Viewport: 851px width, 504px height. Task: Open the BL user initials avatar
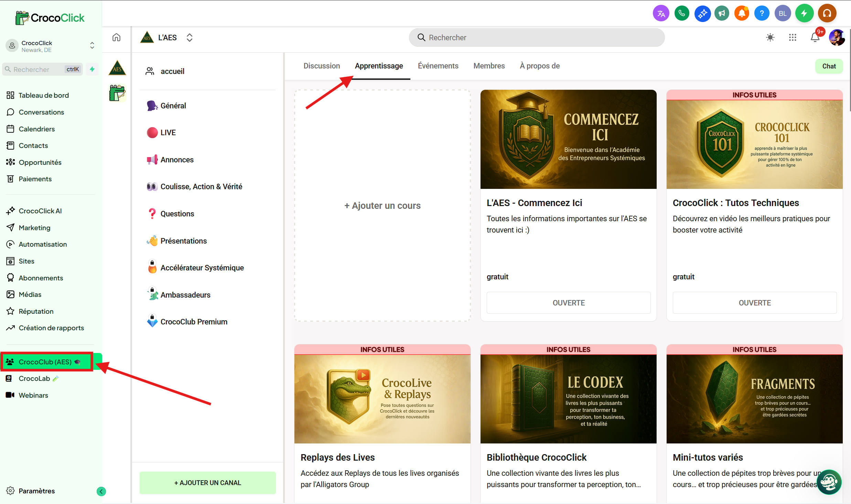[783, 13]
